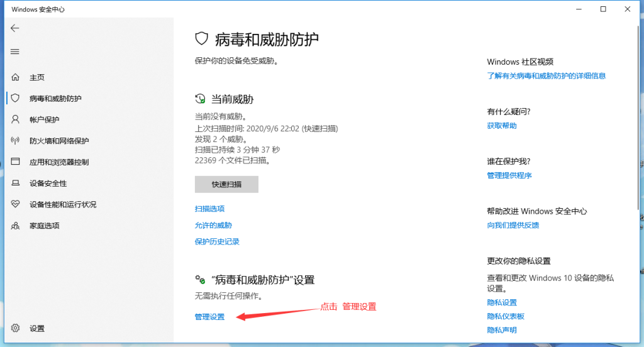Image resolution: width=644 pixels, height=347 pixels.
Task: Open 了解有关病毒和威胁防护的详细信息 link
Action: 547,75
